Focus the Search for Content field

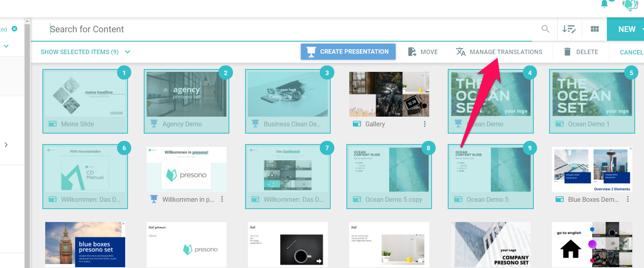[283, 29]
